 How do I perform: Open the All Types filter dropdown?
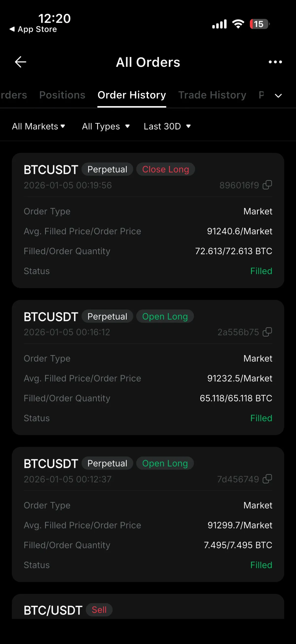[x=106, y=126]
